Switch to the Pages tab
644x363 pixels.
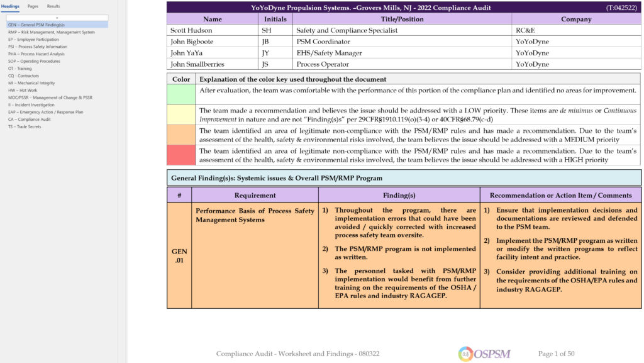(x=33, y=6)
